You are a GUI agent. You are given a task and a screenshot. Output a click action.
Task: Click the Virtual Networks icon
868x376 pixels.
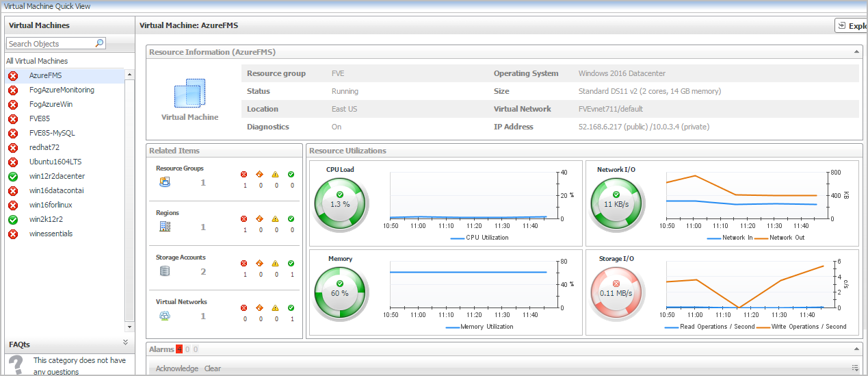[164, 316]
